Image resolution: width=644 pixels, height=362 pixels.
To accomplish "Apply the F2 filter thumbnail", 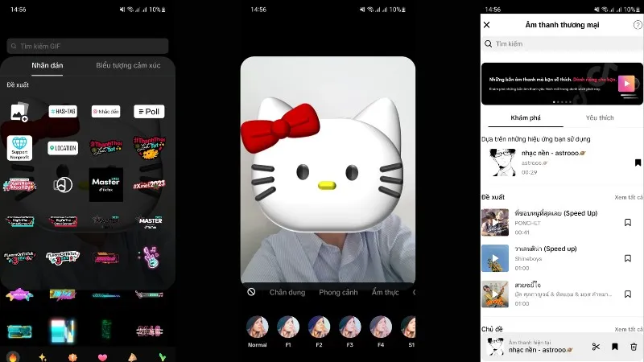I will pos(319,327).
